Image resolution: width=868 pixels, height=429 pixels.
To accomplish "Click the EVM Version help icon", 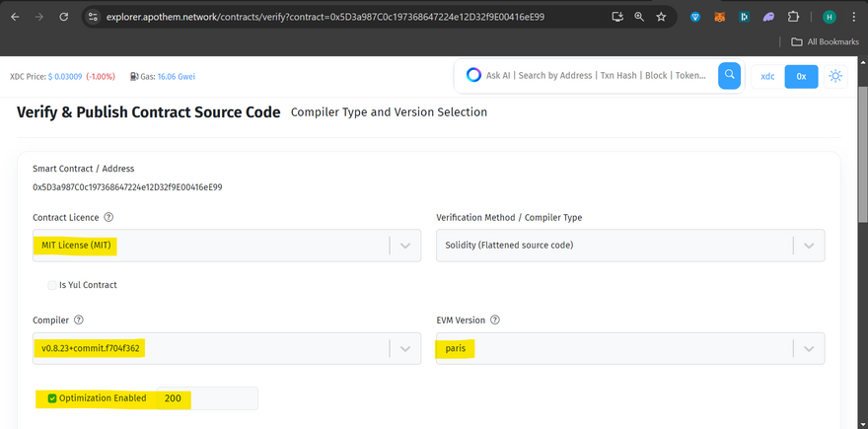I will click(x=495, y=320).
